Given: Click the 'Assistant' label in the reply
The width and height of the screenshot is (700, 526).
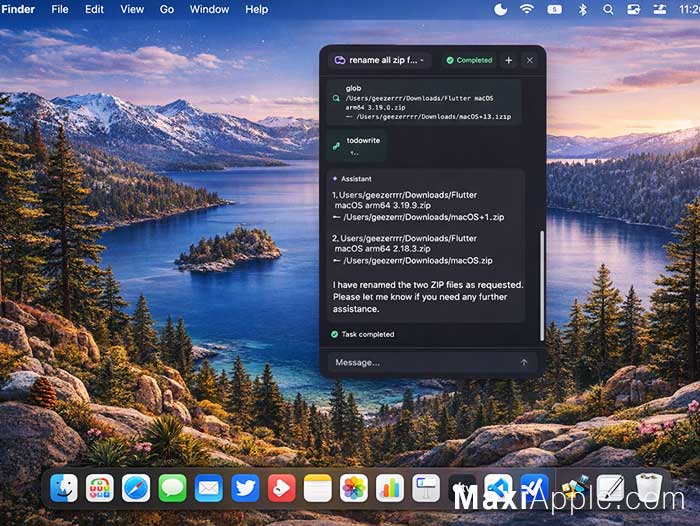Looking at the screenshot, I should 356,179.
